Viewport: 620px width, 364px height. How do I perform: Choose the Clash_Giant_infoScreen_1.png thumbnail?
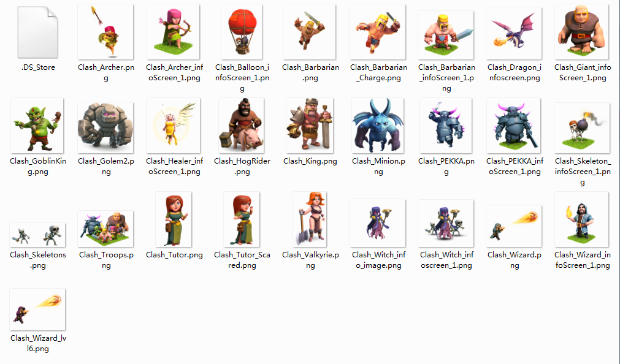(582, 32)
